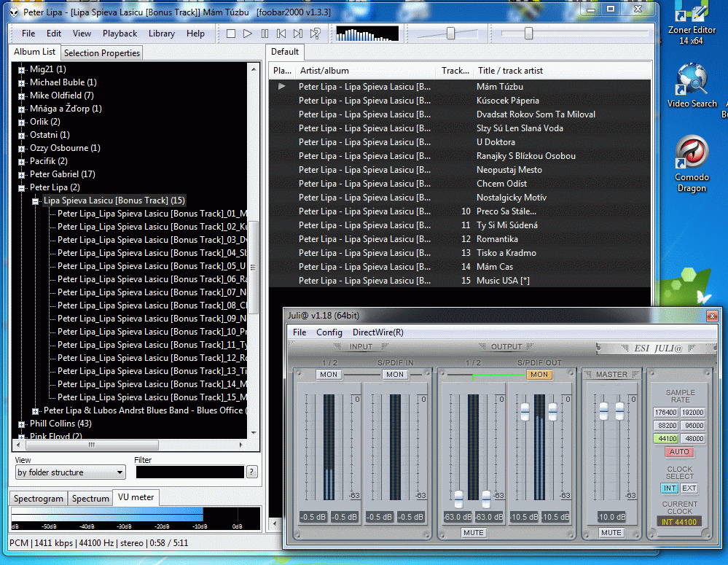Mute the output 1/2 channel in Juli@
The image size is (728, 565).
pyautogui.click(x=473, y=532)
